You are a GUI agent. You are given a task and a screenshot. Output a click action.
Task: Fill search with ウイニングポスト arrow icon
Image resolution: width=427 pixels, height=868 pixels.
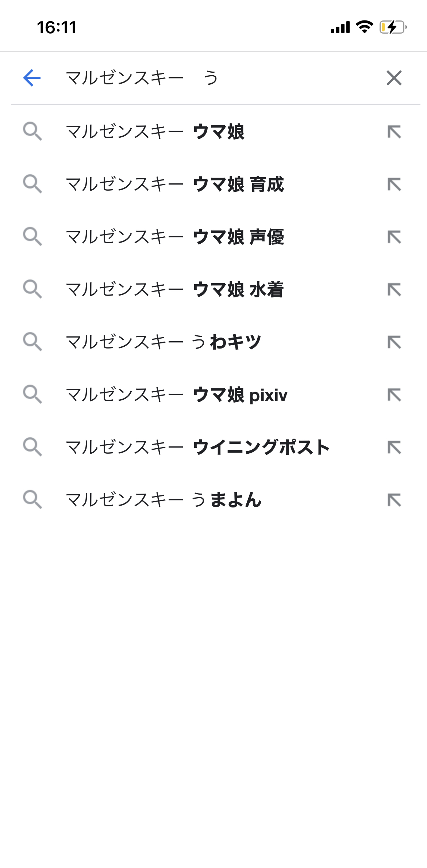tap(394, 448)
